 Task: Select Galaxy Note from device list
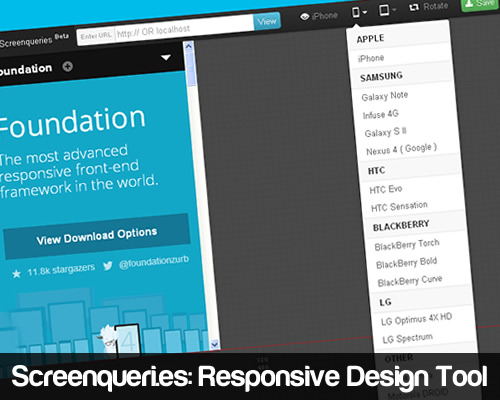click(385, 96)
